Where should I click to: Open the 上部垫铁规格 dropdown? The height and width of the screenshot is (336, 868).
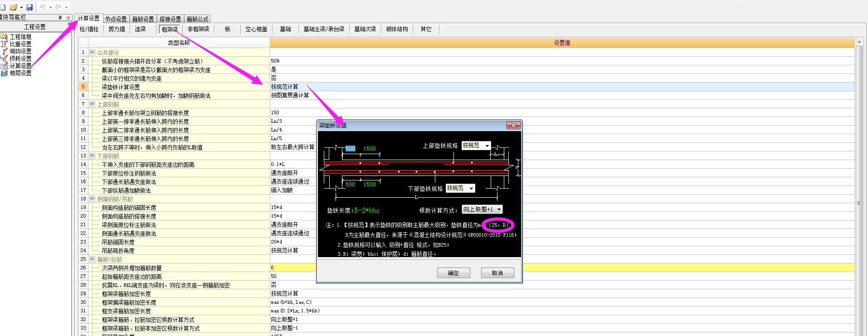coord(476,146)
